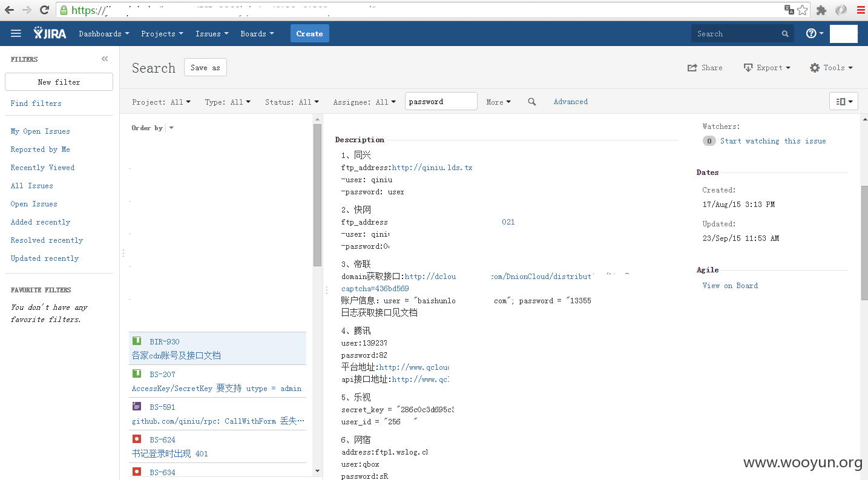The width and height of the screenshot is (868, 480).
Task: Select Added recently filter
Action: pos(40,222)
